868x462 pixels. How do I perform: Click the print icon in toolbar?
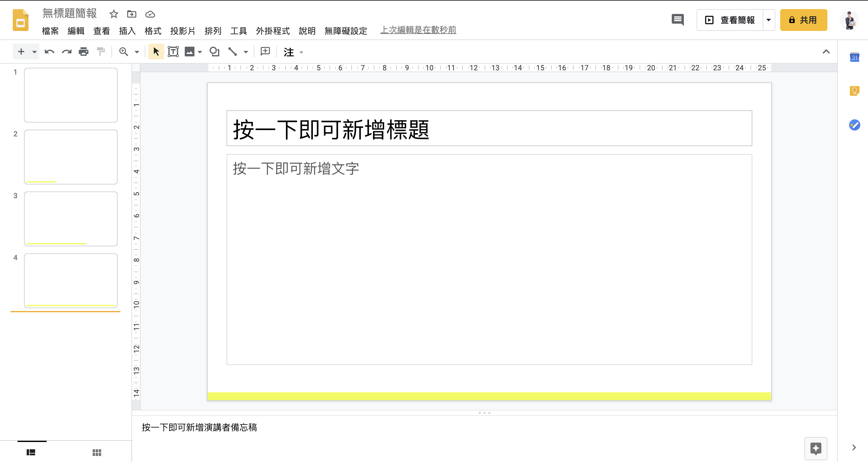84,52
